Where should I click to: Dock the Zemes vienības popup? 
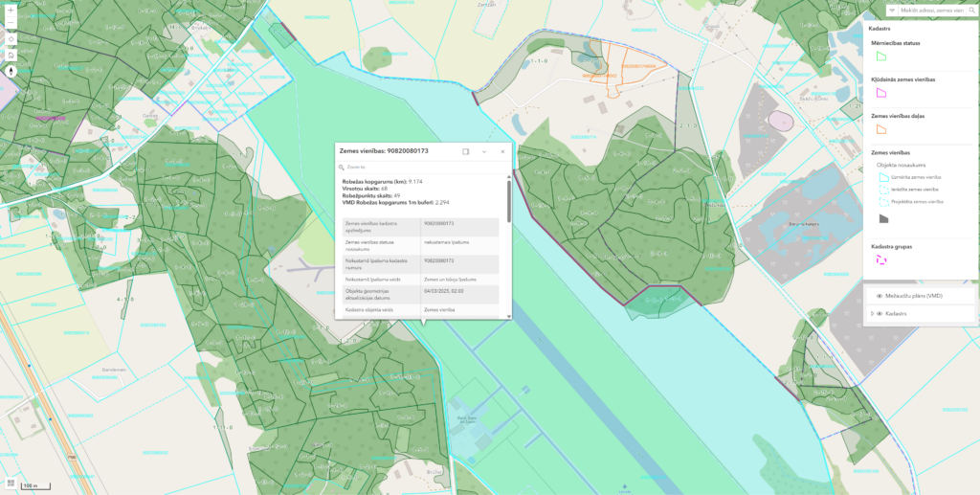click(466, 151)
